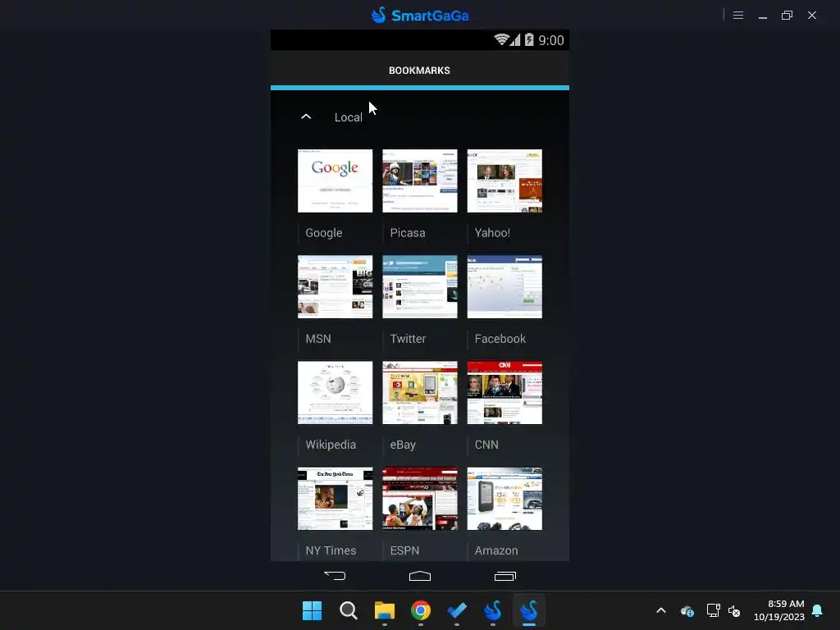Viewport: 840px width, 630px height.
Task: Open Google Chrome from the taskbar
Action: click(x=421, y=610)
